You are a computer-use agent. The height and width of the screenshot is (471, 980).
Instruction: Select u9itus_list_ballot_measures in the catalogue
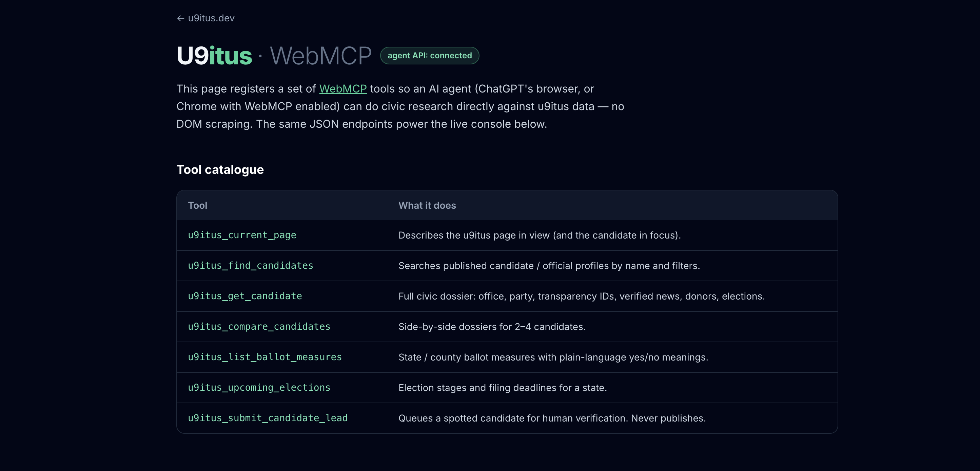tap(265, 356)
